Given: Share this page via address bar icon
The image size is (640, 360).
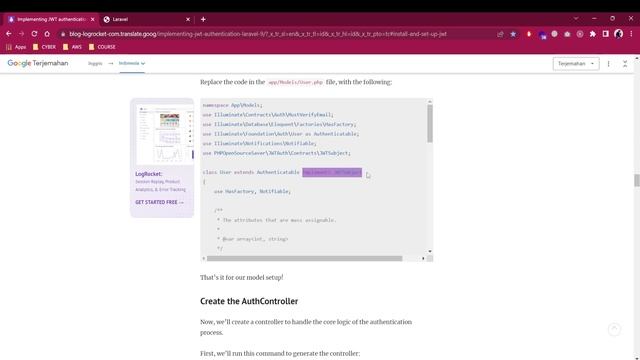Looking at the screenshot, I should point(500,34).
